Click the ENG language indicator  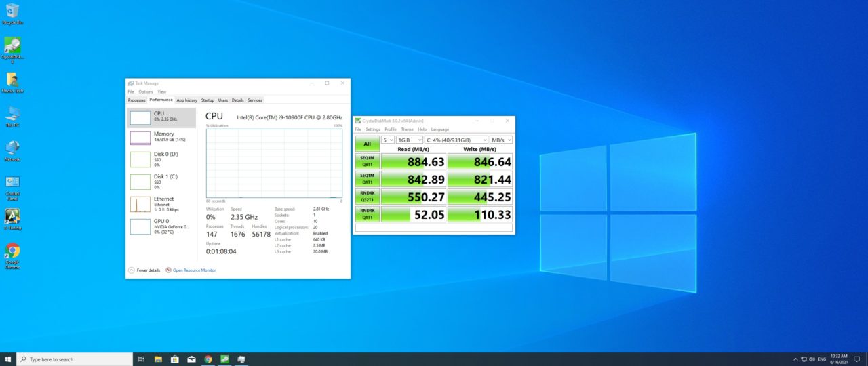tap(822, 359)
